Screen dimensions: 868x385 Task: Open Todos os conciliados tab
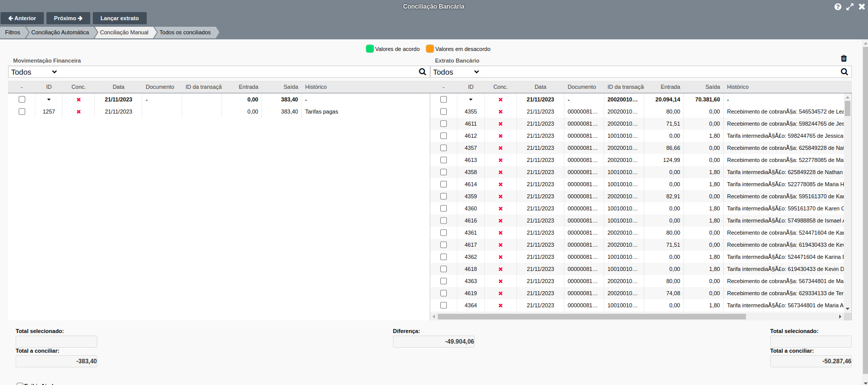pyautogui.click(x=185, y=32)
